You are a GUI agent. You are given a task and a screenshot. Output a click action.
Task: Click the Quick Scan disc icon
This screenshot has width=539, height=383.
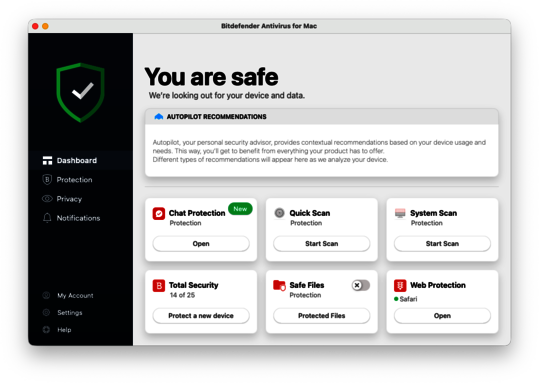click(x=279, y=213)
